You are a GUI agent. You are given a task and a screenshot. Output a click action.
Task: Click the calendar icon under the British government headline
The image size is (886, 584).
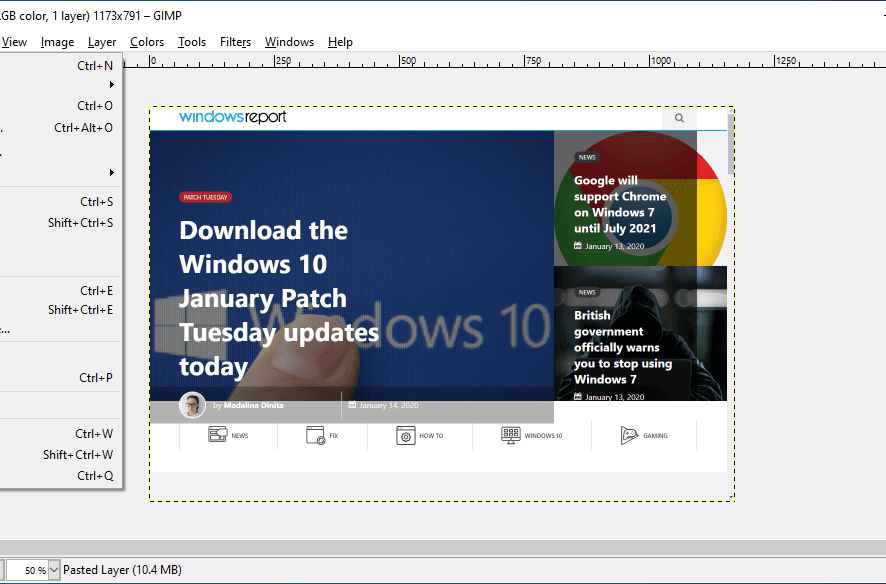click(x=577, y=396)
